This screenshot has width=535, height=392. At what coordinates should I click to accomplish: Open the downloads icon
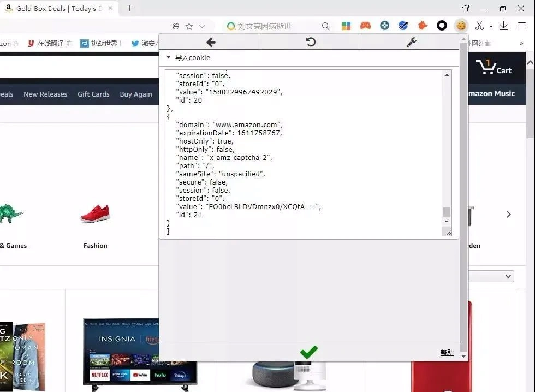(x=503, y=26)
